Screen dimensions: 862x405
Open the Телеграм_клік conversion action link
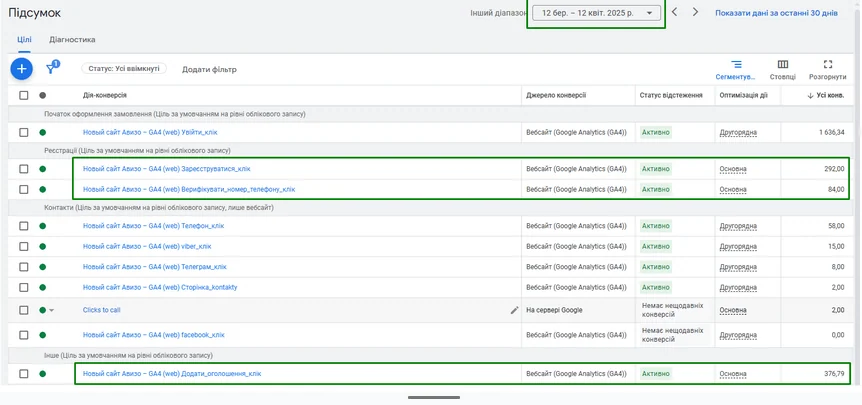pyautogui.click(x=154, y=267)
